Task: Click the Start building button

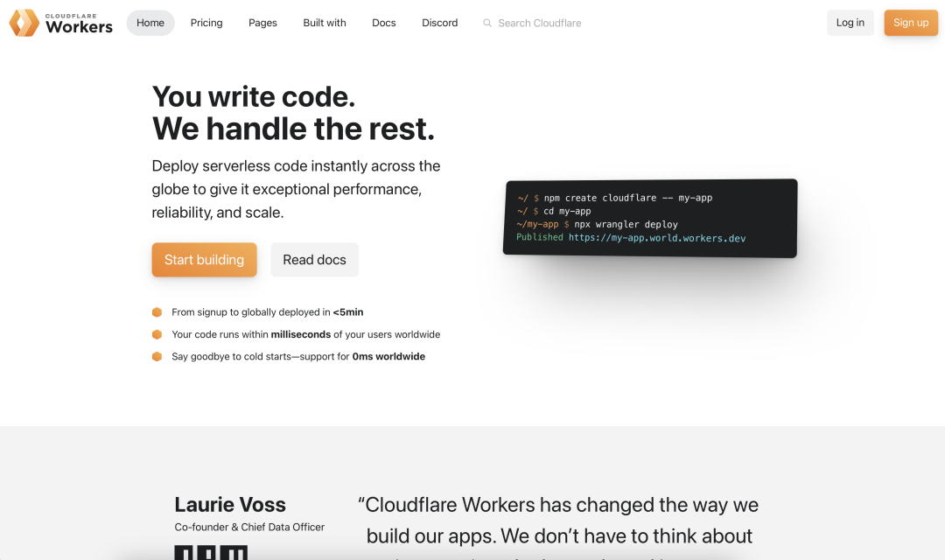Action: click(x=204, y=260)
